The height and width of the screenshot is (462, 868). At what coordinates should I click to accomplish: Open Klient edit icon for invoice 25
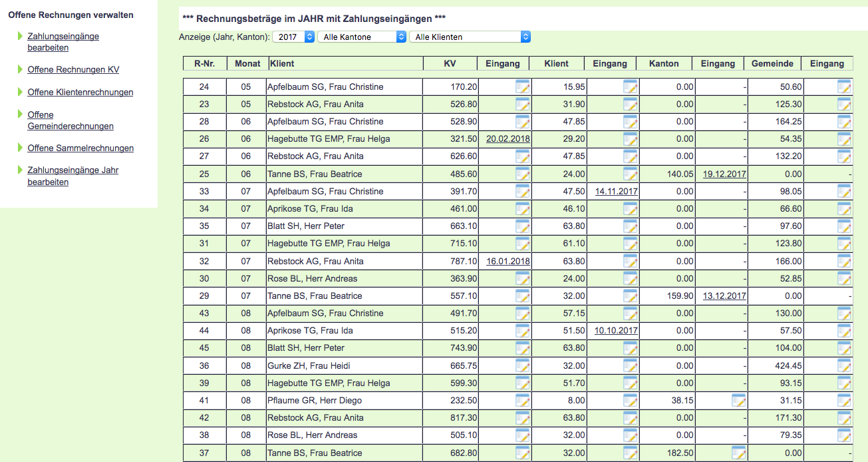[x=630, y=174]
